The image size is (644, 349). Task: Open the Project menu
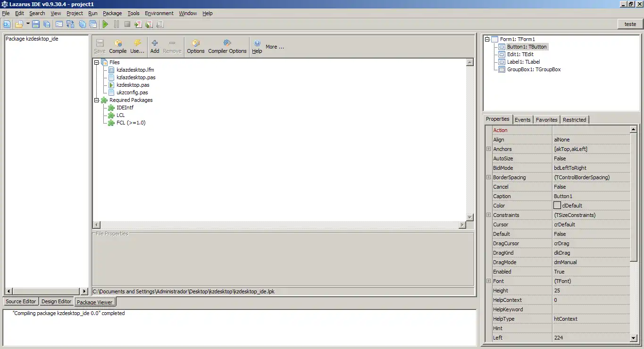pos(75,13)
